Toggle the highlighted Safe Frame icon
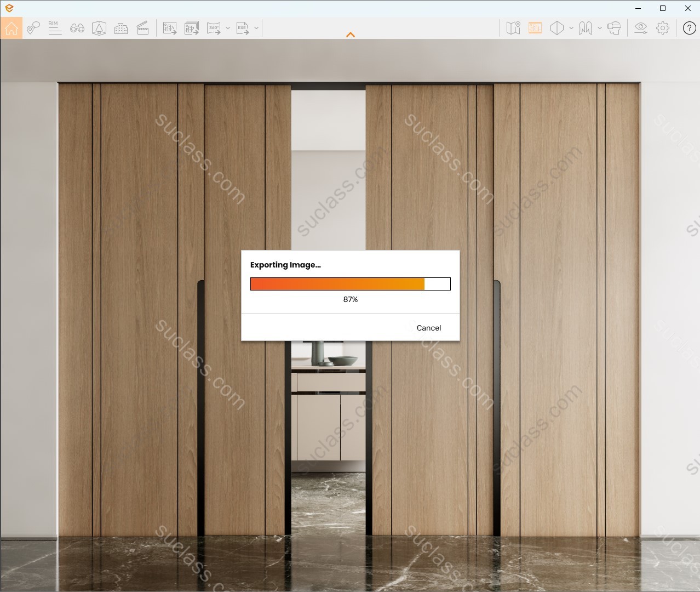Screen dimensions: 700x592 click(x=535, y=28)
